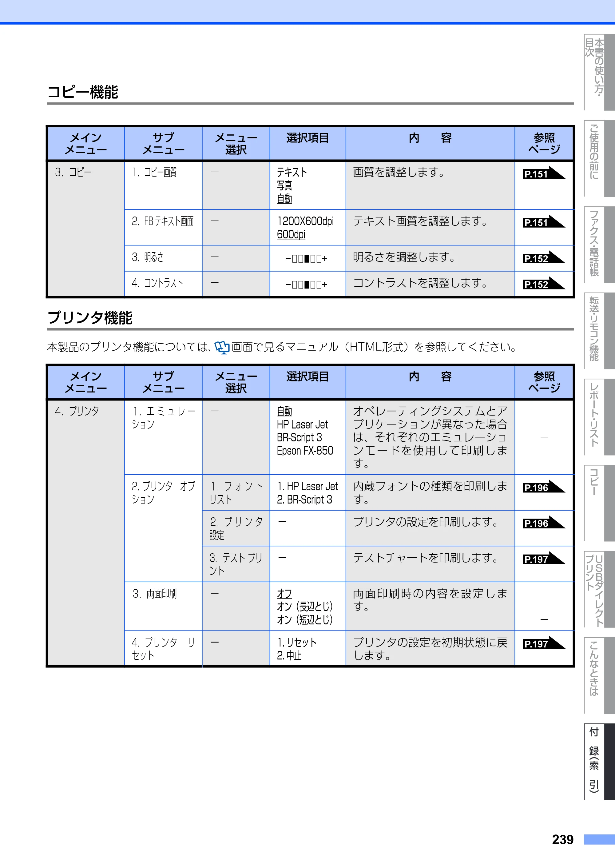Follow the P.151 link for FBテキスト画面
This screenshot has height=868, width=615.
tap(544, 221)
